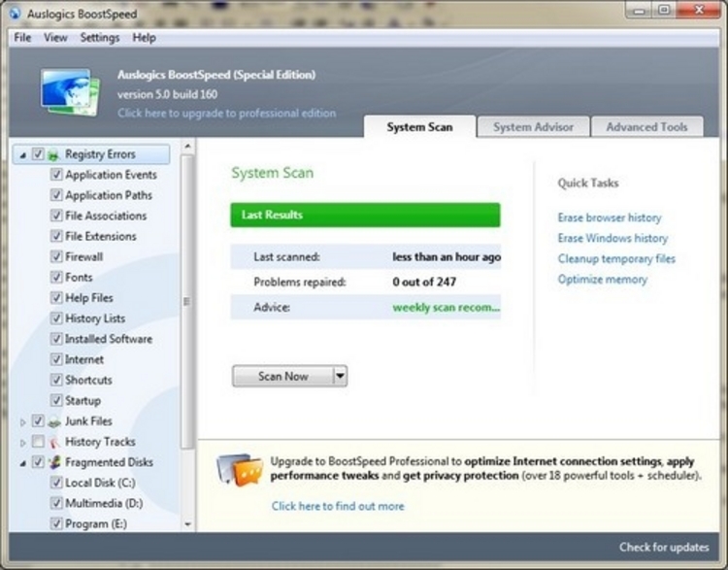Screen dimensions: 728x570
Task: Click Erase browser history quick task
Action: click(x=610, y=218)
